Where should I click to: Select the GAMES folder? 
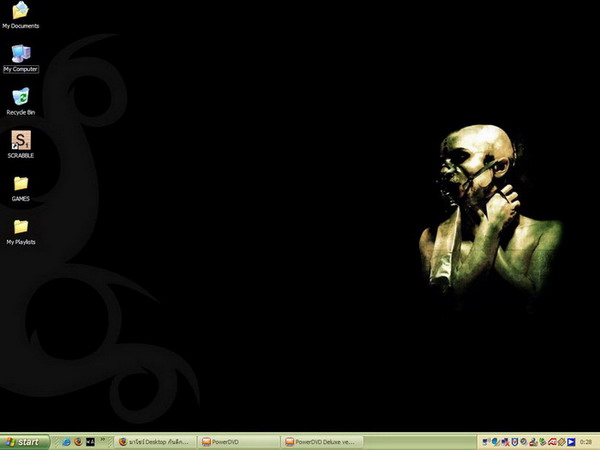[x=21, y=188]
